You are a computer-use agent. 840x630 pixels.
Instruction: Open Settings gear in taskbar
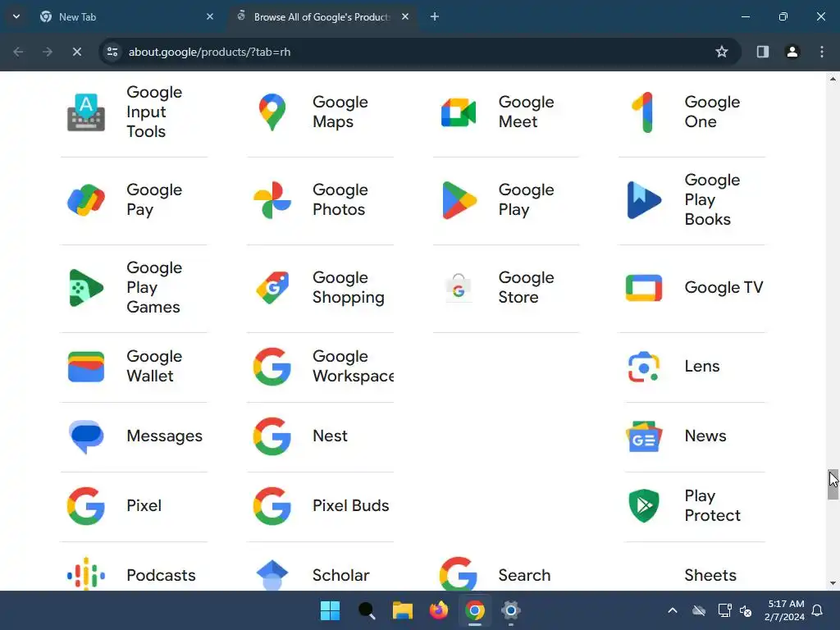[510, 610]
